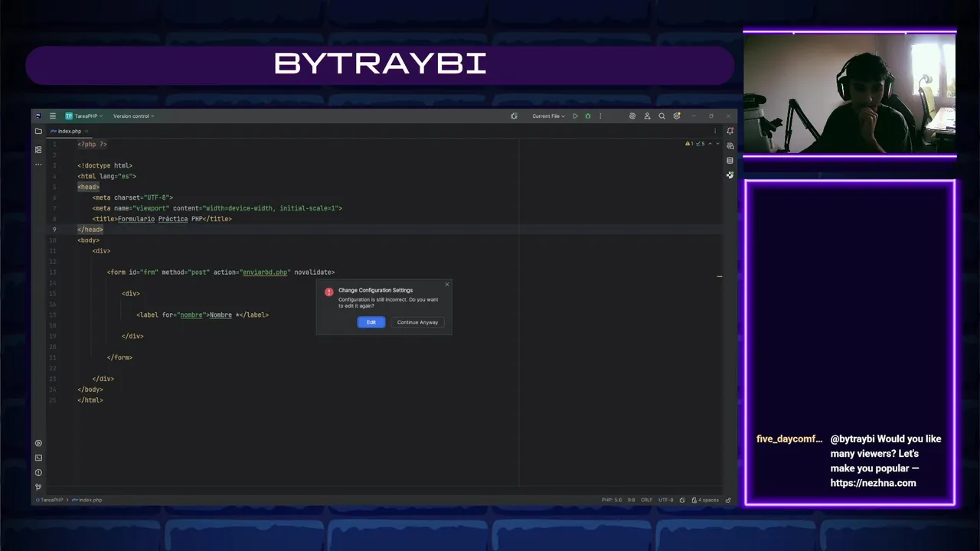
Task: Click the nezhna.com link in chat
Action: [874, 483]
